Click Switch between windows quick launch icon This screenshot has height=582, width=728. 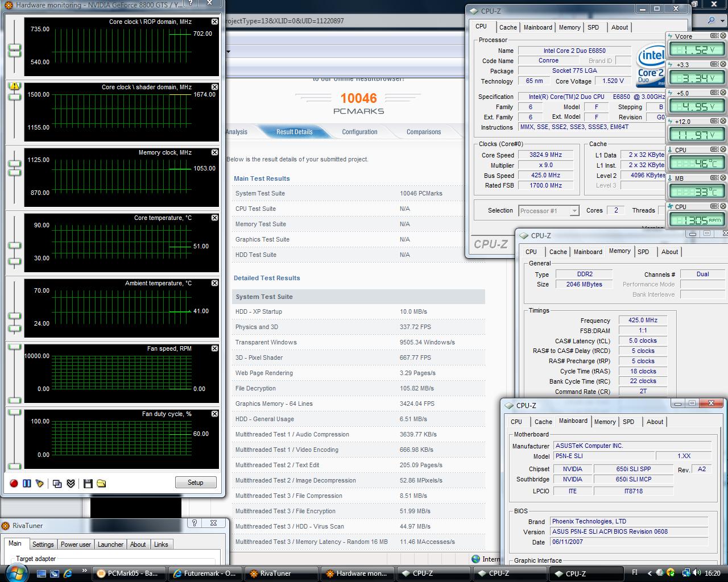pos(55,573)
